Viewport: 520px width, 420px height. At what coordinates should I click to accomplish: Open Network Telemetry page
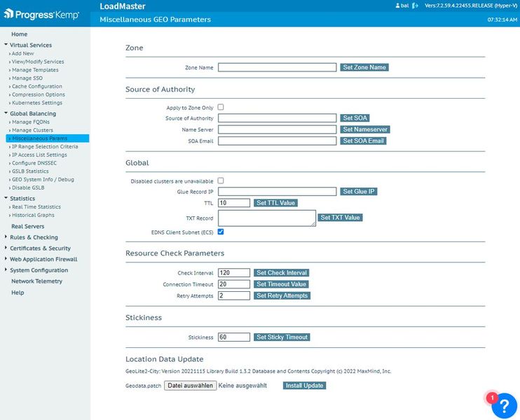click(x=36, y=281)
